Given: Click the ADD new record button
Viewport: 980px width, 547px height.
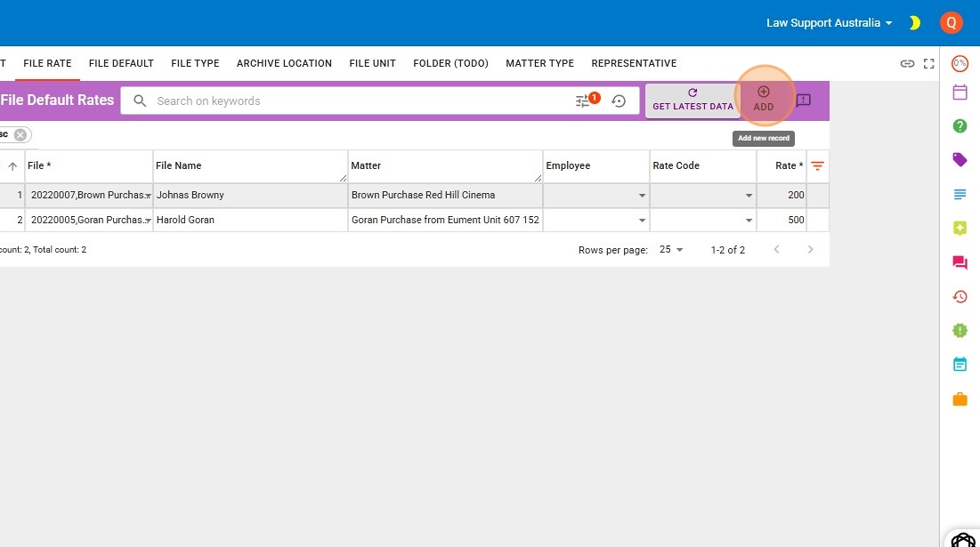Looking at the screenshot, I should 763,99.
